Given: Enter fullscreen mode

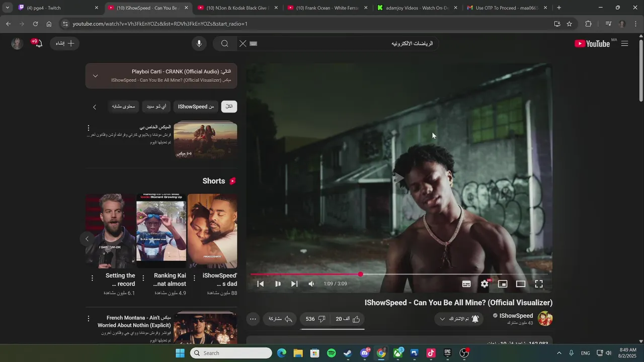Looking at the screenshot, I should (539, 284).
